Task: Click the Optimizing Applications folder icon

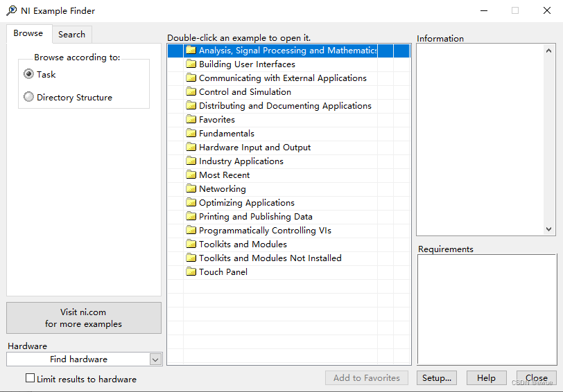Action: click(191, 203)
